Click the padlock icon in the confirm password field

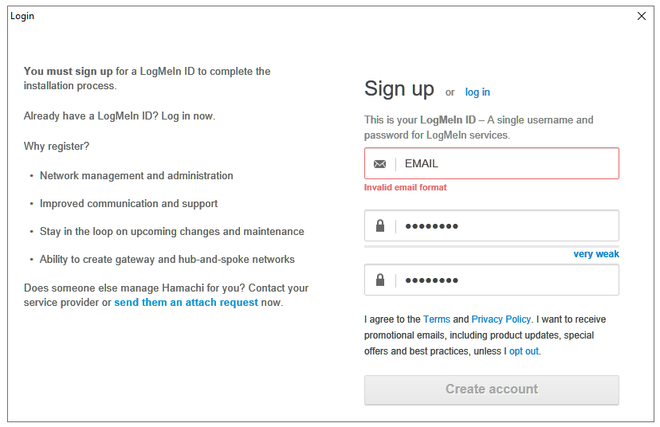pyautogui.click(x=380, y=280)
